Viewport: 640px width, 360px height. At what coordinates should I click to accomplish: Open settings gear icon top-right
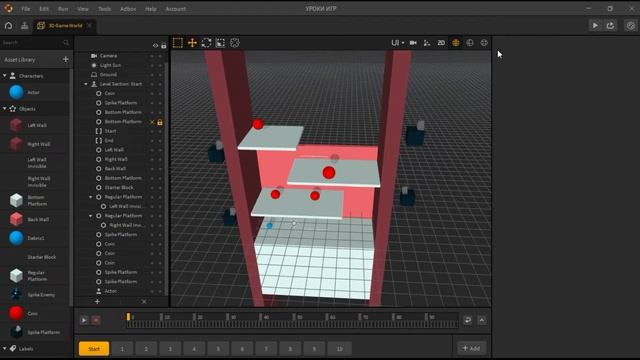pos(631,25)
